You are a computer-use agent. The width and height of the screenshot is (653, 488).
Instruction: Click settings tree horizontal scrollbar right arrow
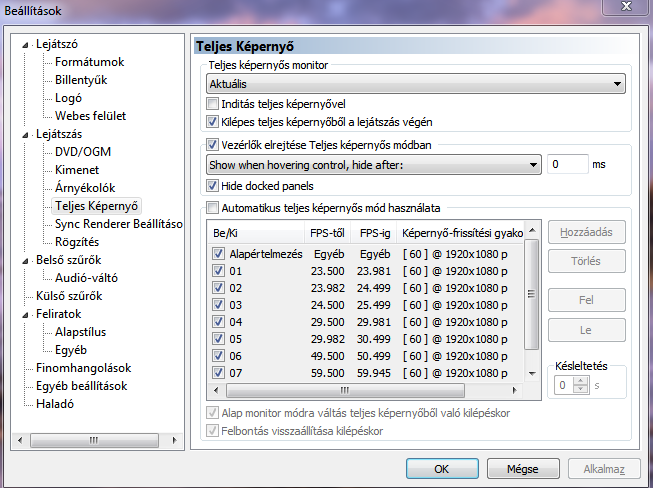click(174, 440)
